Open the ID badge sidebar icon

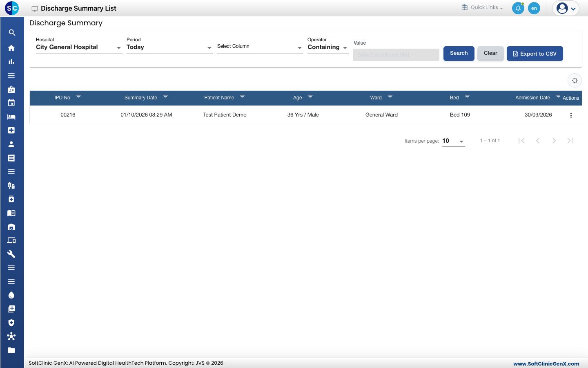[x=11, y=89]
